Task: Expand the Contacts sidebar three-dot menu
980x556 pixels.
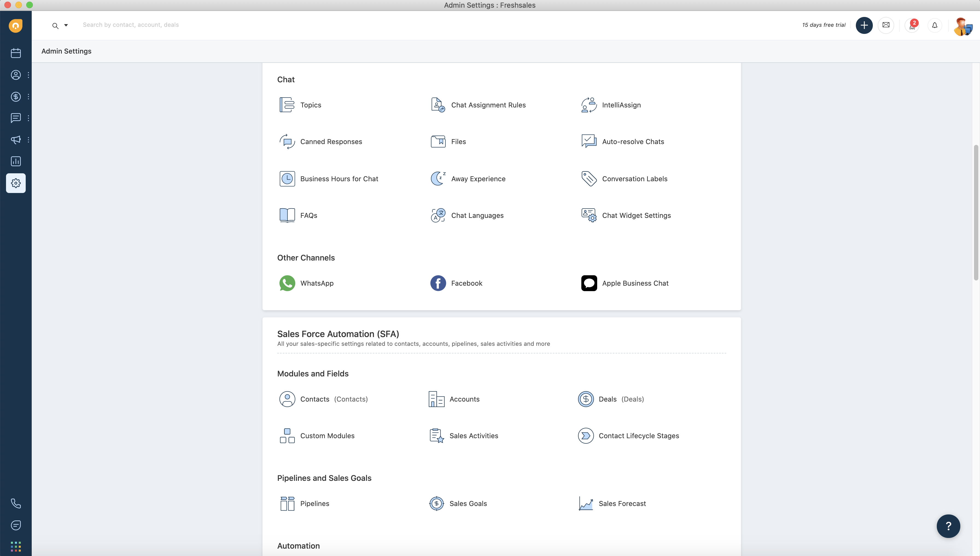Action: 28,75
